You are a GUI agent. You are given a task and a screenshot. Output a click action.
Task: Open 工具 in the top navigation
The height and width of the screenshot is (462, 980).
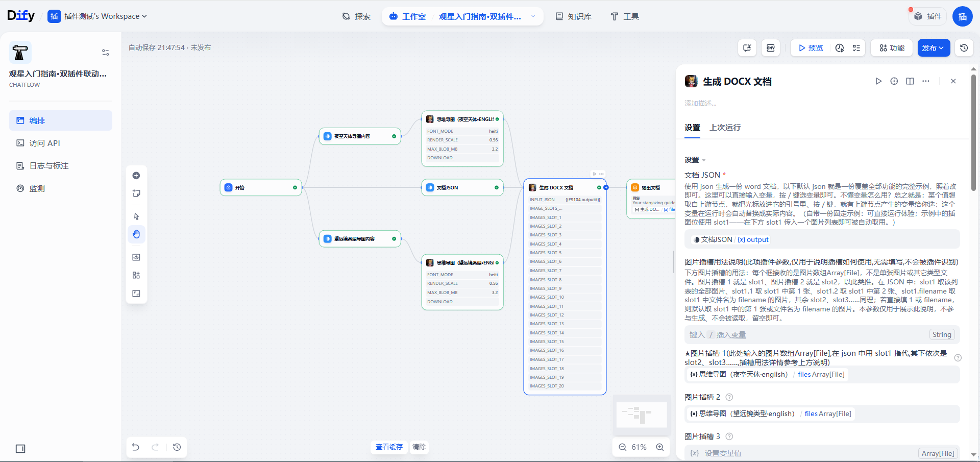(625, 16)
